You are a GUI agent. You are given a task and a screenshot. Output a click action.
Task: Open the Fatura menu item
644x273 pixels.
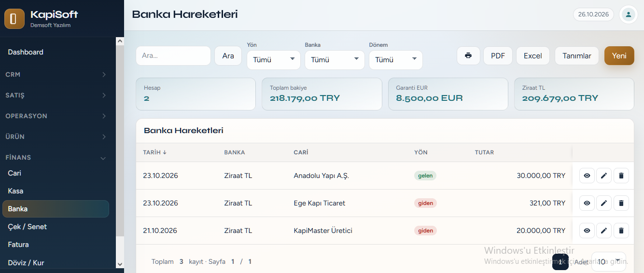[56, 245]
